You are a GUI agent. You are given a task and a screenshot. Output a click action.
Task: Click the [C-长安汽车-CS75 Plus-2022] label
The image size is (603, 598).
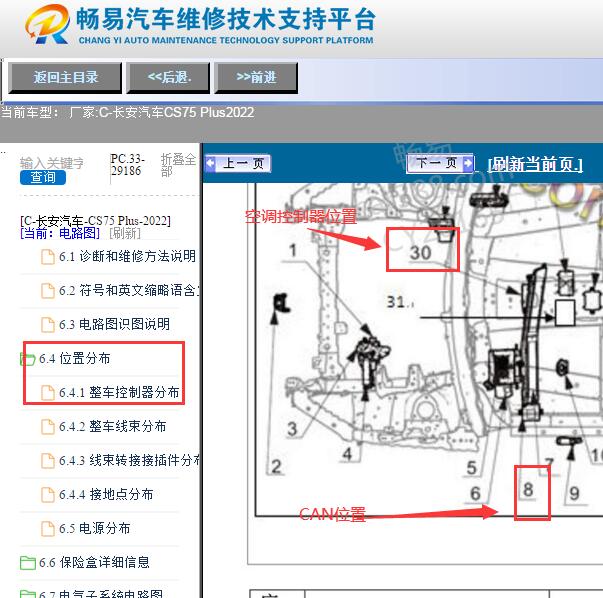(x=95, y=221)
